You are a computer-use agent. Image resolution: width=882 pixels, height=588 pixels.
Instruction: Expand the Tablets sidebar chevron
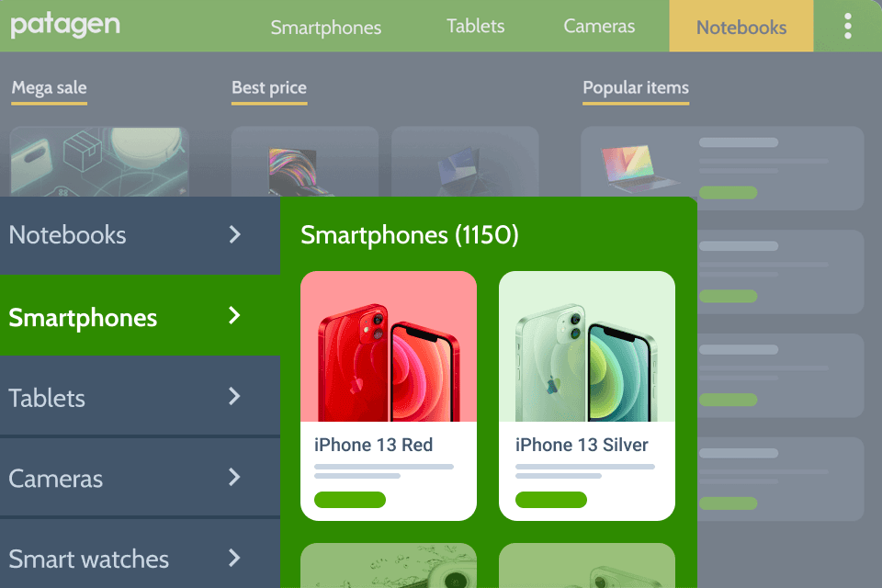click(234, 396)
